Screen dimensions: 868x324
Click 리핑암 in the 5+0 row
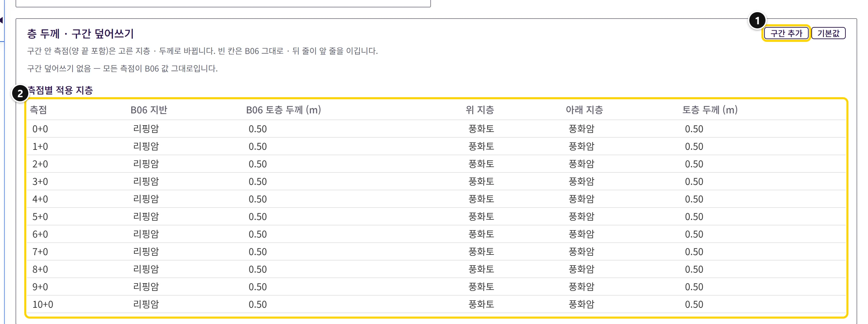(x=146, y=216)
